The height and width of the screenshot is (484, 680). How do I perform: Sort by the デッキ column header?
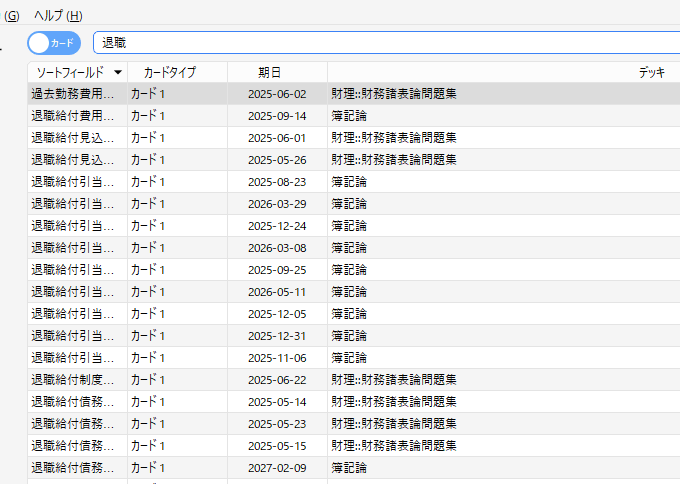point(652,73)
